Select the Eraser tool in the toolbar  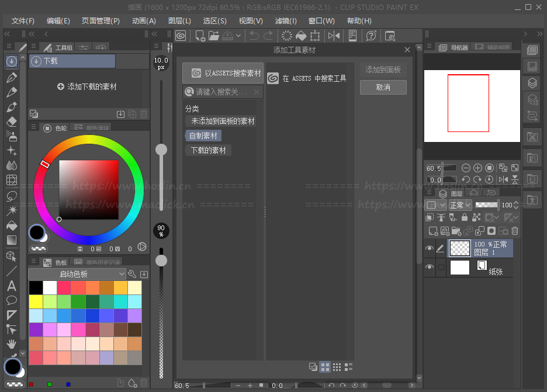click(11, 122)
